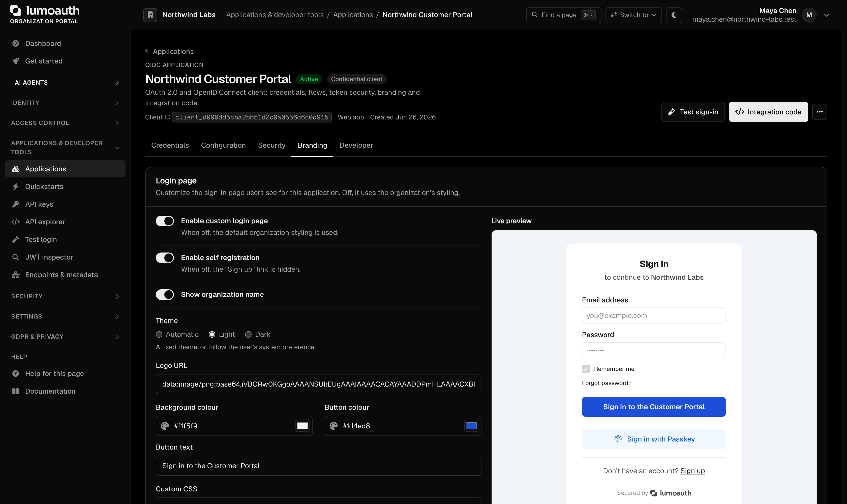Image resolution: width=847 pixels, height=504 pixels.
Task: Open Find a page search box
Action: tap(563, 15)
